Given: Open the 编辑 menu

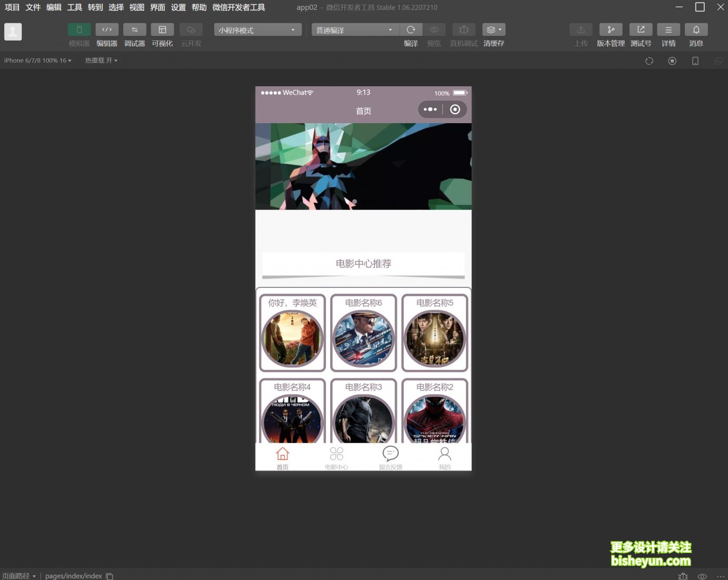Looking at the screenshot, I should click(54, 7).
